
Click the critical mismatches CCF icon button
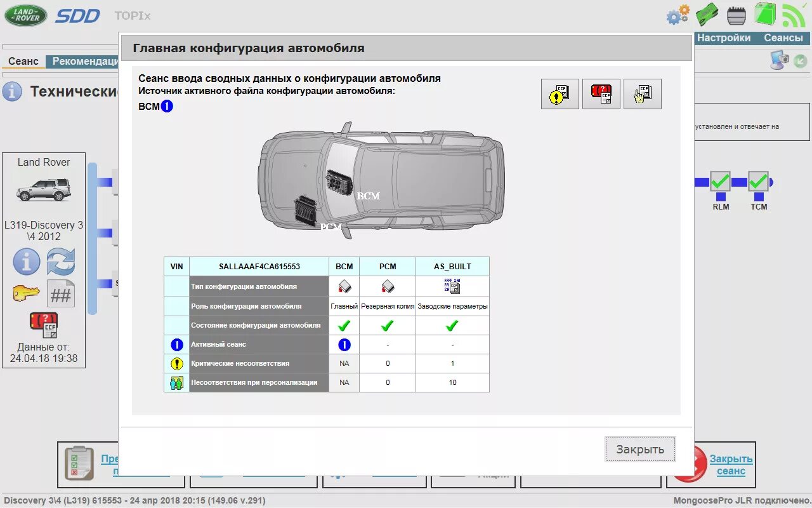pos(560,94)
